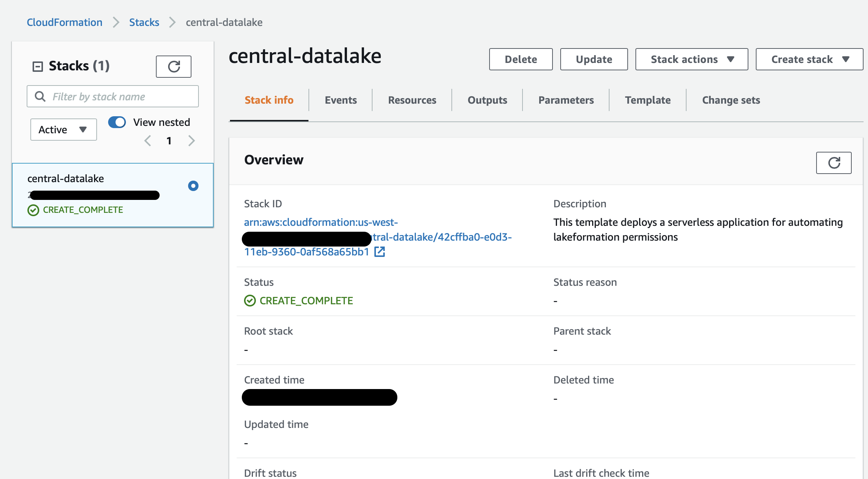Toggle the View nested switch
This screenshot has height=479, width=868.
tap(117, 122)
